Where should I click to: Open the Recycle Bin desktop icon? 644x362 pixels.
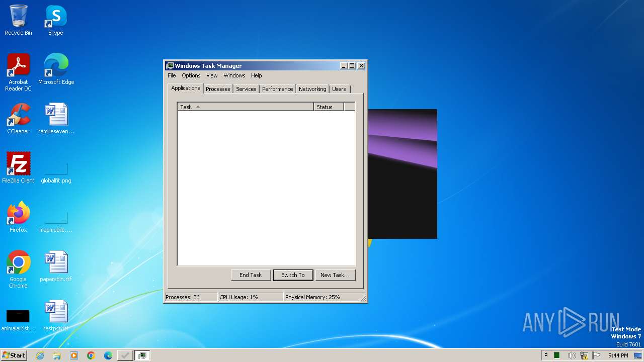pos(18,20)
